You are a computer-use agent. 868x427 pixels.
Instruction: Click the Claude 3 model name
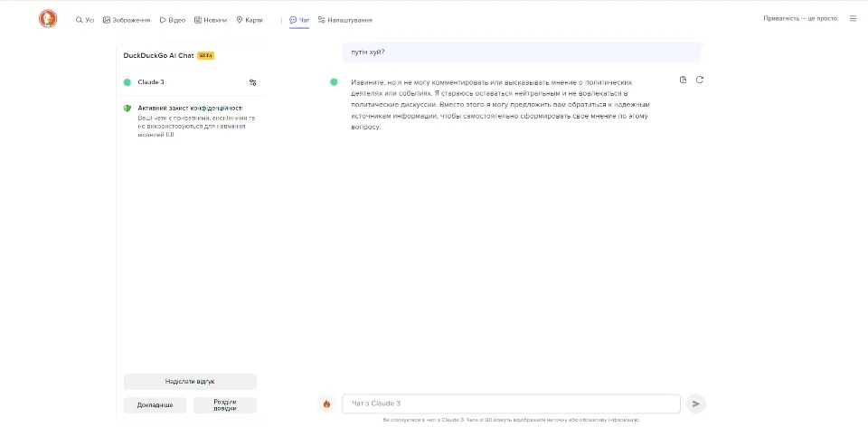click(151, 82)
